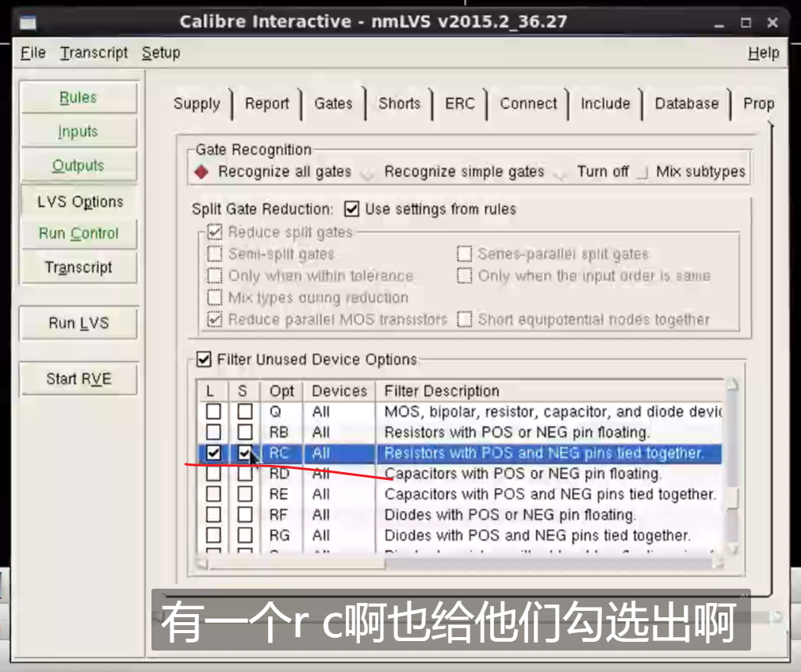Switch to the Database tab
Viewport: 801px width, 672px height.
[687, 104]
